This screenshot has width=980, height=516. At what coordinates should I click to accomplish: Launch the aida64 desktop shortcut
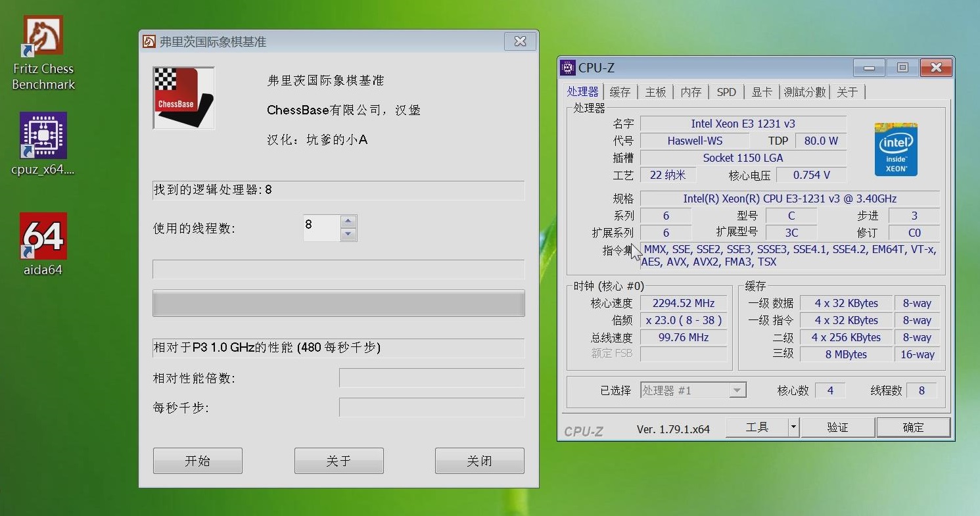pyautogui.click(x=43, y=244)
